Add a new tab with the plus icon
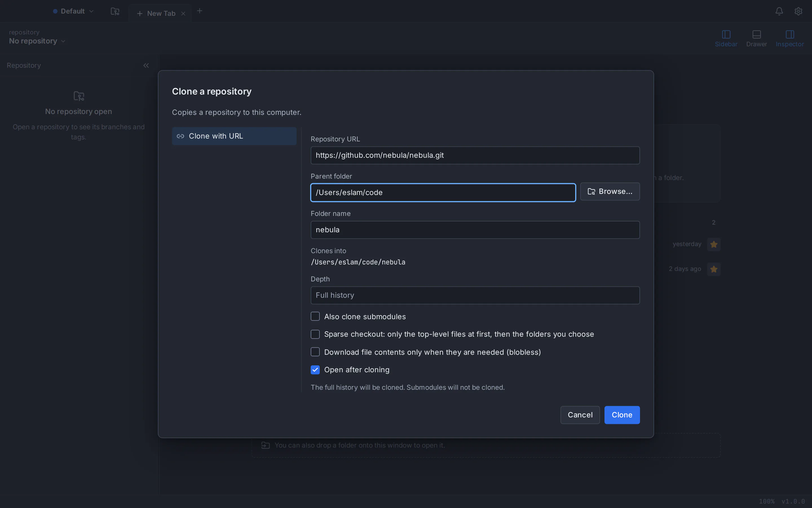This screenshot has width=812, height=508. (200, 11)
